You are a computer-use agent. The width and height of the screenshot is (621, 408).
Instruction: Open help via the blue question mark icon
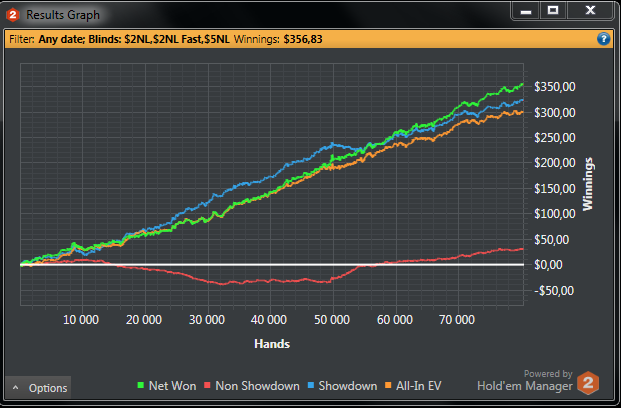603,39
